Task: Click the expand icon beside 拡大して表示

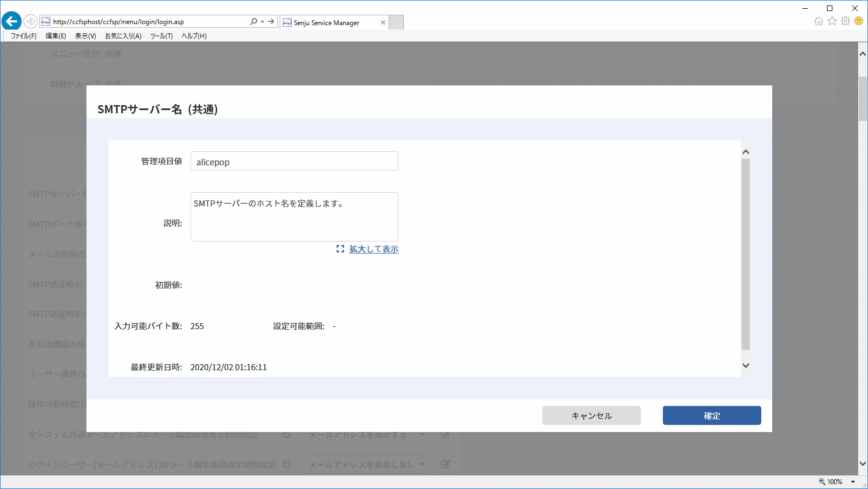Action: (340, 249)
